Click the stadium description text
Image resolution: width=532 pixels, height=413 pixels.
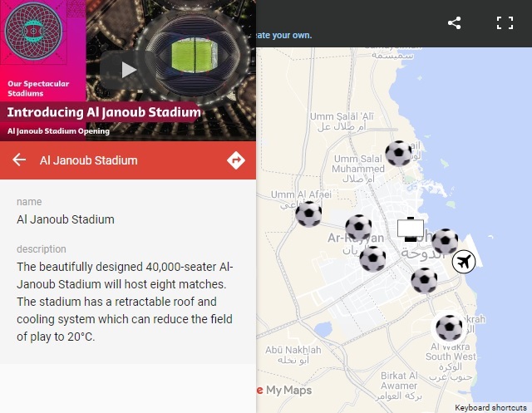pyautogui.click(x=125, y=301)
